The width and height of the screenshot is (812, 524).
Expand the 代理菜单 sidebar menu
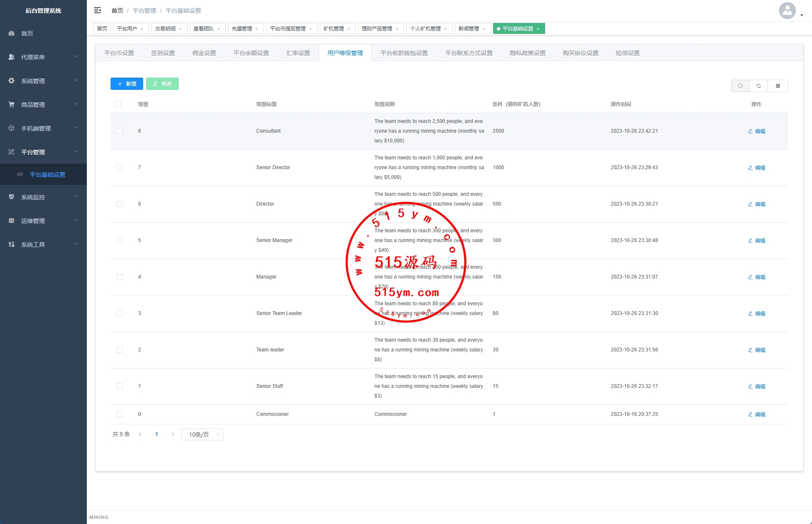43,57
